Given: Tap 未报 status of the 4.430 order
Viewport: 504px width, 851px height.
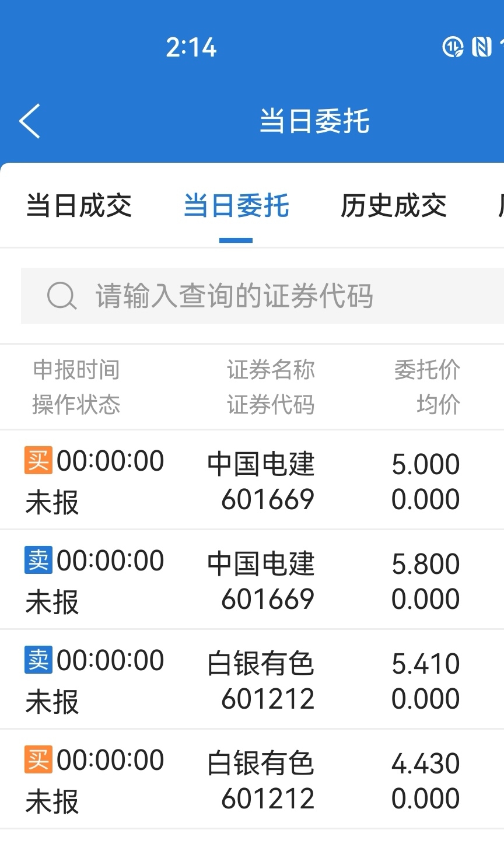Looking at the screenshot, I should [x=52, y=801].
